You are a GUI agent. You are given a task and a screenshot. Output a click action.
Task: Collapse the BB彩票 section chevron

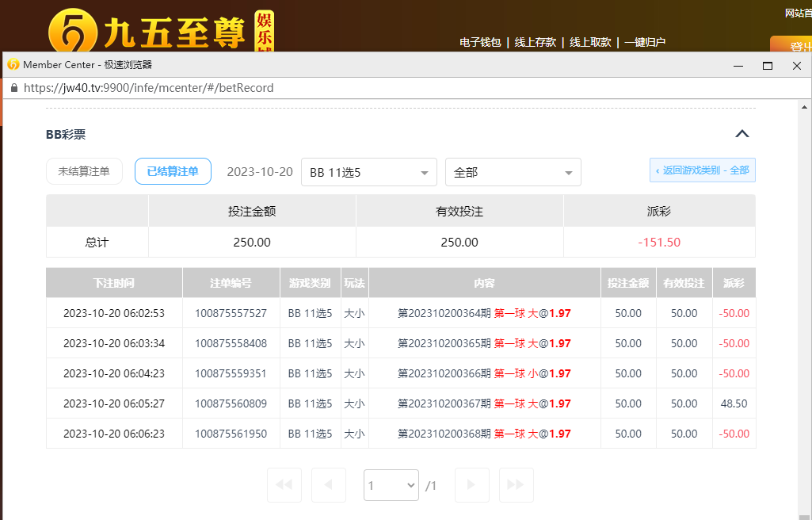(x=741, y=134)
